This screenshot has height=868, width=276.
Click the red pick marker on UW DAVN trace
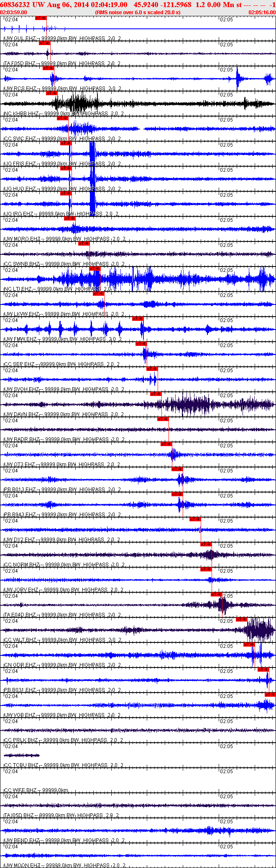(x=156, y=394)
